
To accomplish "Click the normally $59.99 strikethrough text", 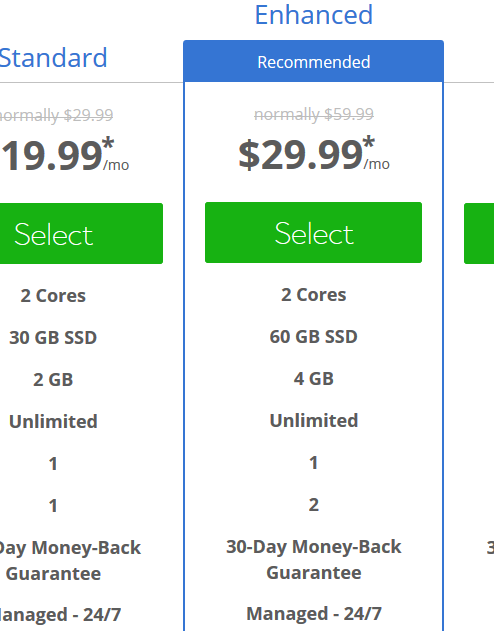I will tap(314, 114).
